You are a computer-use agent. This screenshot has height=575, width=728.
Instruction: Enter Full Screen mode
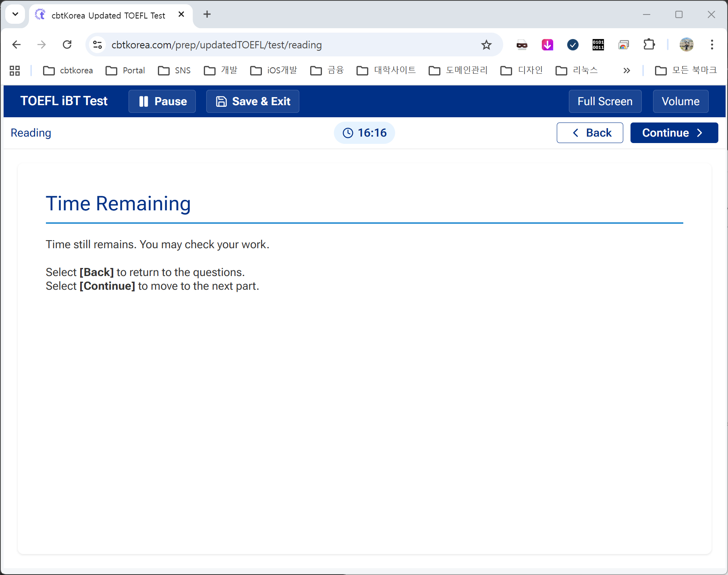tap(605, 101)
